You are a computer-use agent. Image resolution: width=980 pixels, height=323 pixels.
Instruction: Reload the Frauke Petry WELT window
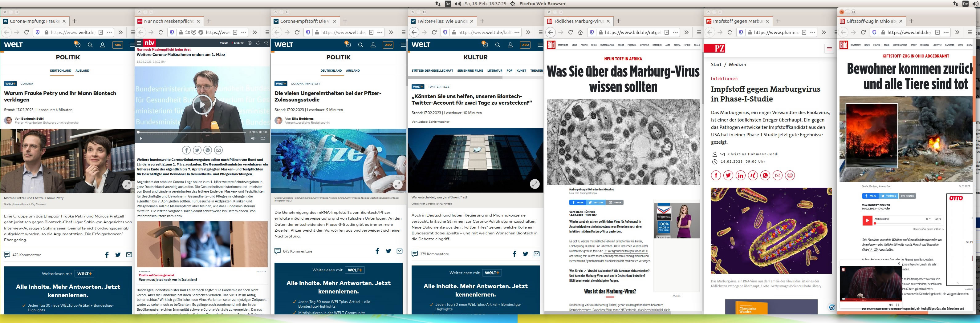(x=26, y=32)
